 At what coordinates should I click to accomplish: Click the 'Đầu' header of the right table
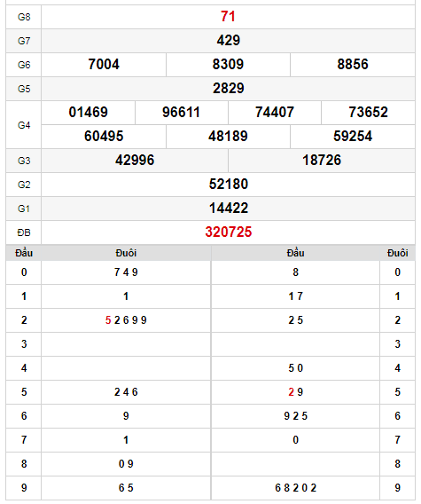pos(295,253)
